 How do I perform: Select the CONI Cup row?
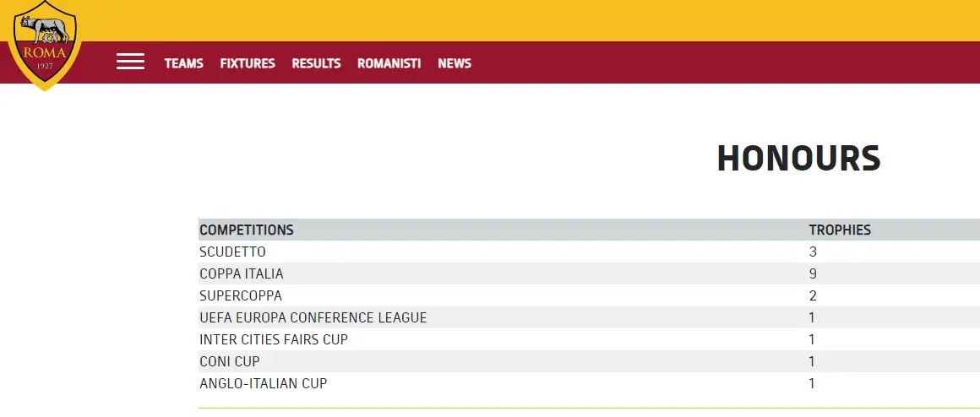(x=230, y=361)
